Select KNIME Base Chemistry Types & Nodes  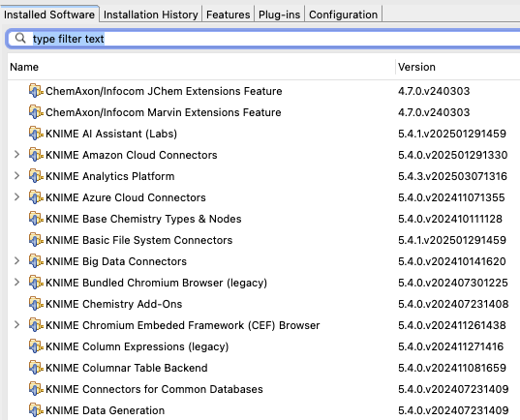coord(143,219)
